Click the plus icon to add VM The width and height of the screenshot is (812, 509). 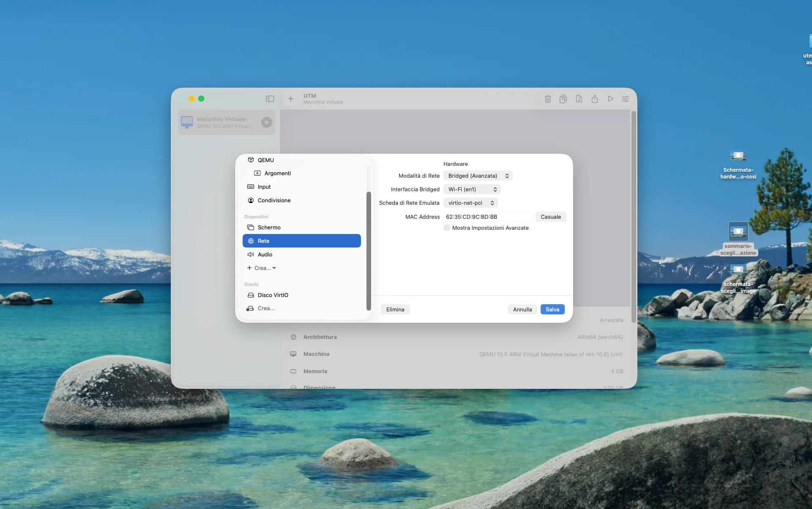pos(291,99)
